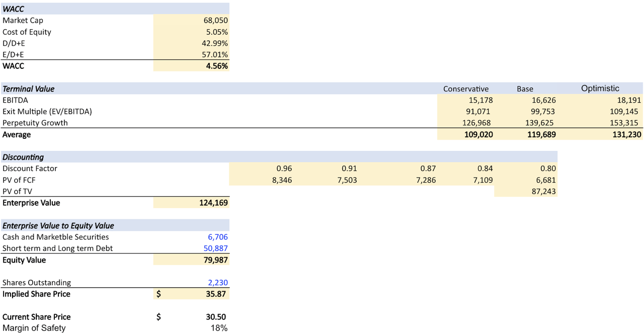Click the Short term and Long term Debt value 50,887
644x336 pixels.
(215, 248)
